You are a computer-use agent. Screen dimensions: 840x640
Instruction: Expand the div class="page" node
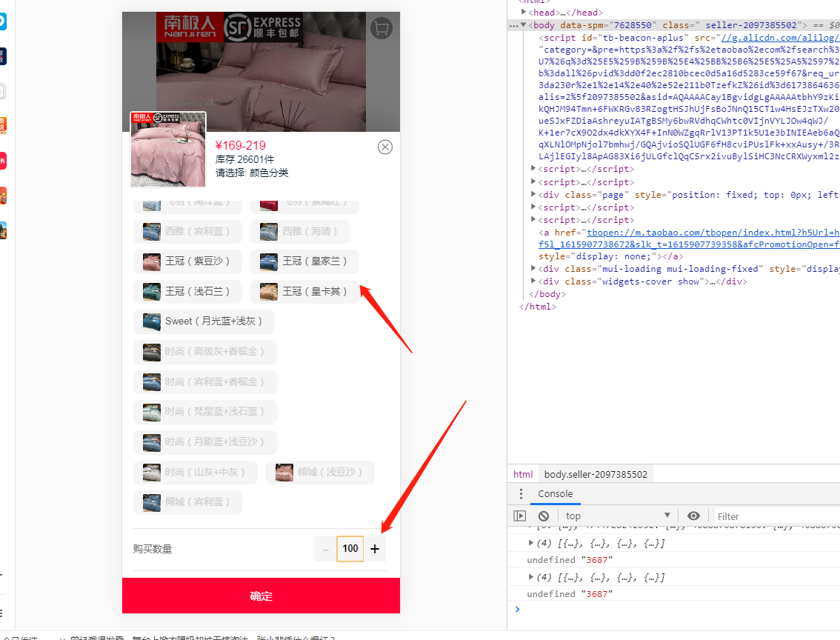pos(533,194)
